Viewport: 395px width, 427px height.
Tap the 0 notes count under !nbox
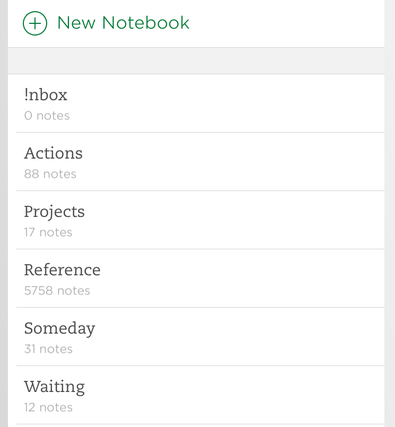click(x=47, y=116)
